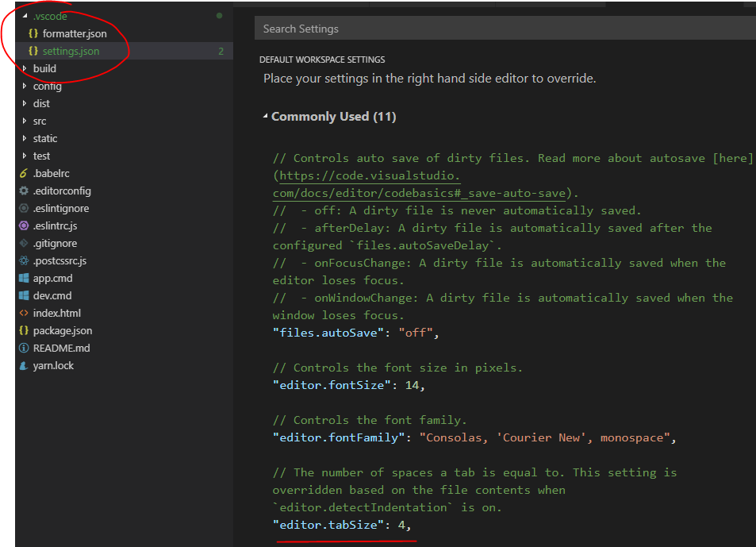756x547 pixels.
Task: Click the info icon beside README.md
Action: pos(22,348)
